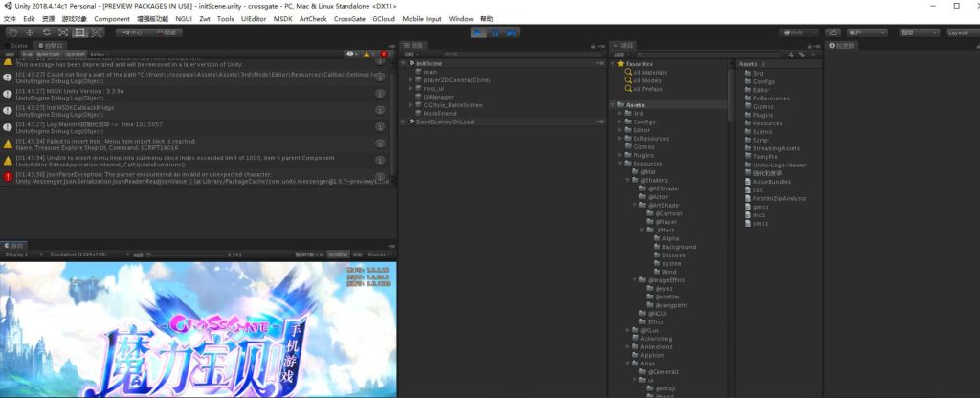
Task: Toggle info messages filter in console
Action: pos(353,55)
